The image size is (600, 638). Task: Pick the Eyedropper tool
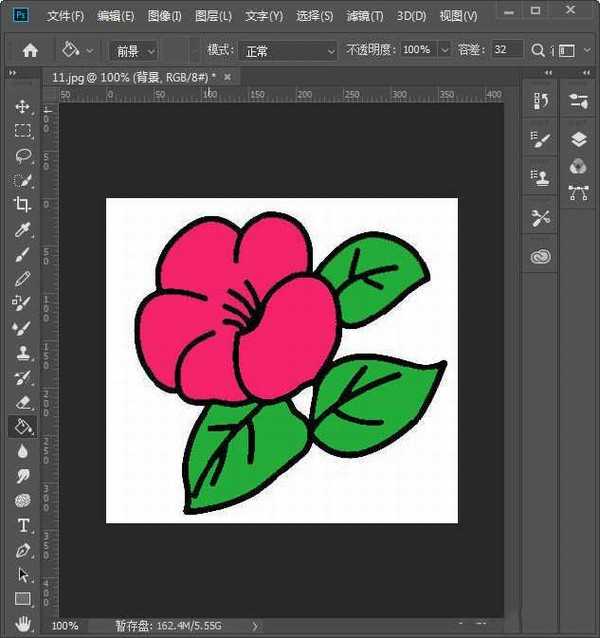pos(22,230)
